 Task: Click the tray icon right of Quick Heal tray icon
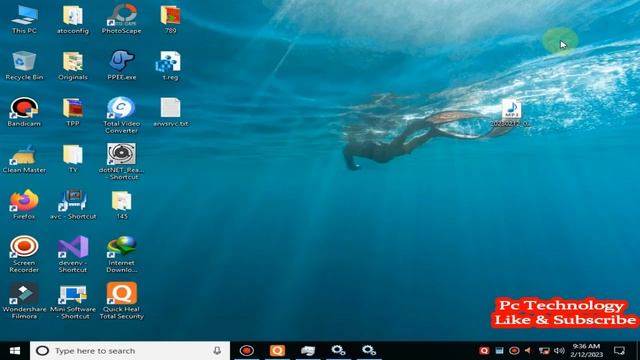point(499,351)
